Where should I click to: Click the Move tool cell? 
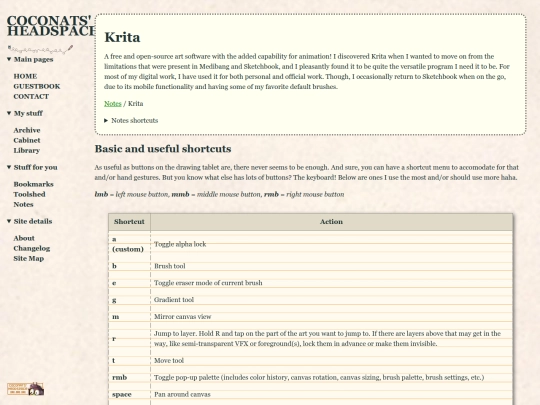coord(331,361)
